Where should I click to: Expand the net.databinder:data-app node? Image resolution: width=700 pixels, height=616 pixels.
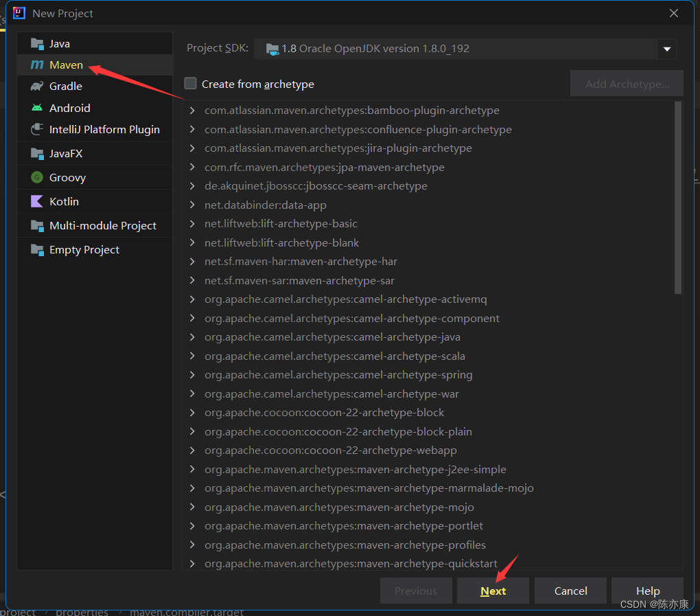pyautogui.click(x=192, y=205)
